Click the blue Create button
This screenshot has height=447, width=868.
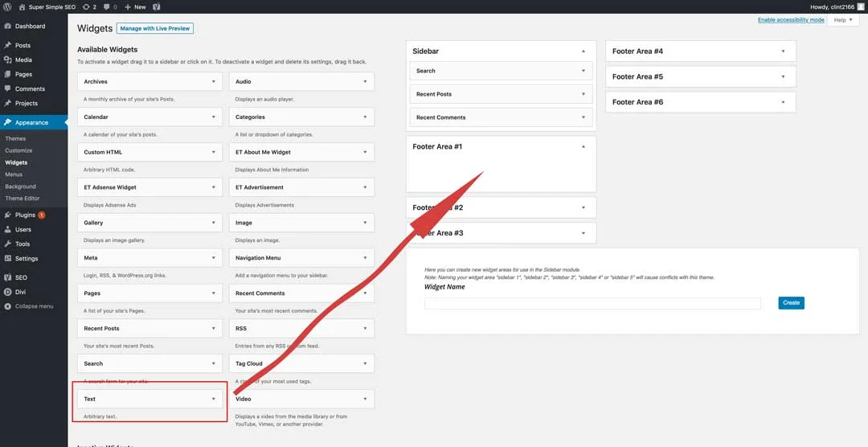pyautogui.click(x=791, y=303)
